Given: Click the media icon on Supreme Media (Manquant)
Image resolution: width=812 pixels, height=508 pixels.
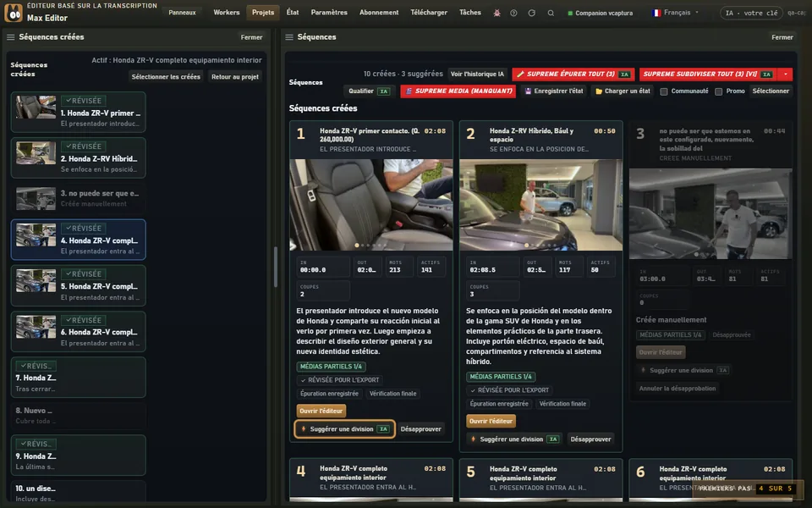Looking at the screenshot, I should (x=409, y=91).
